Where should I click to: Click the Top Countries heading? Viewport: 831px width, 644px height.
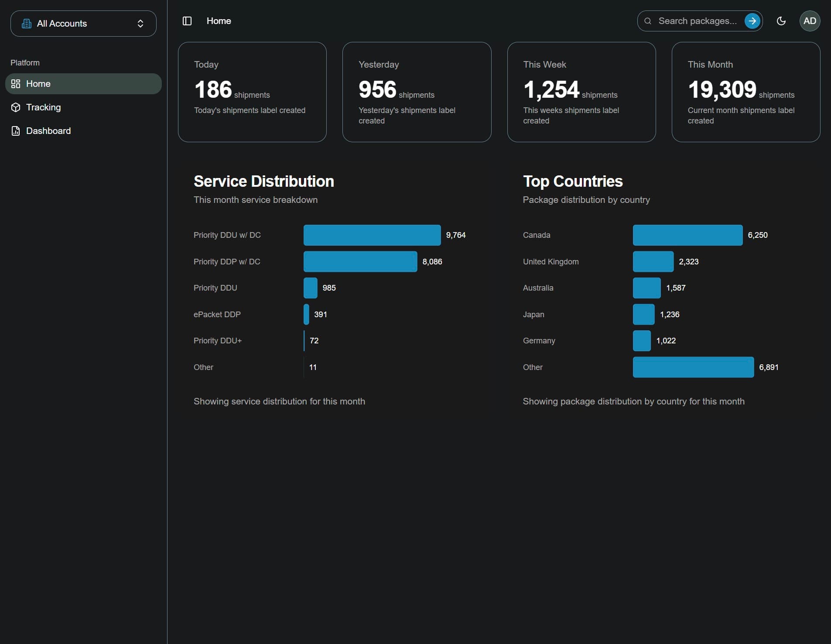(573, 182)
